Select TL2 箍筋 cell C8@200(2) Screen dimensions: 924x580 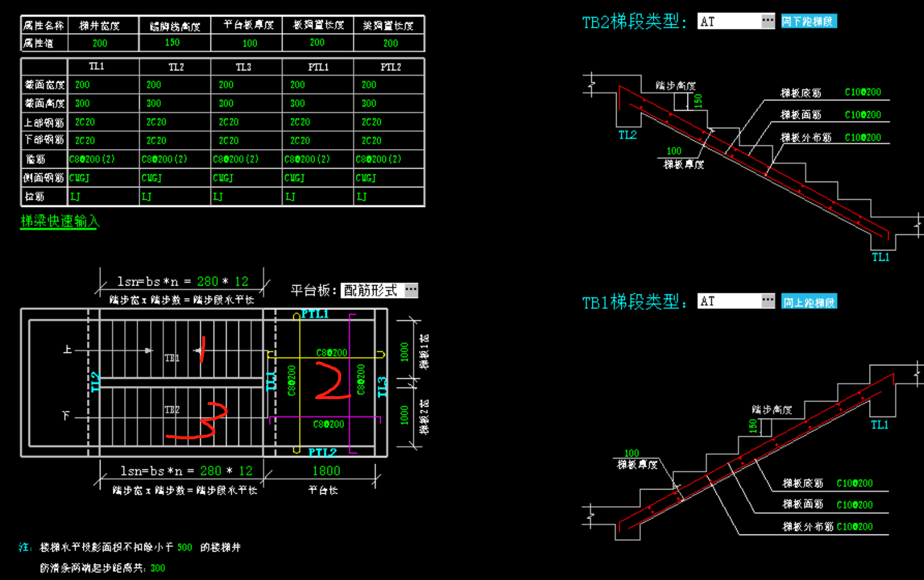pos(164,159)
